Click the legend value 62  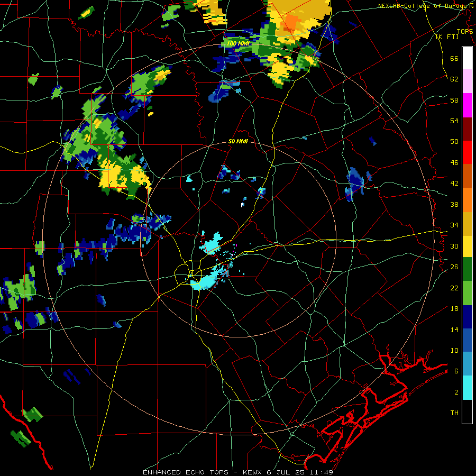pyautogui.click(x=454, y=79)
